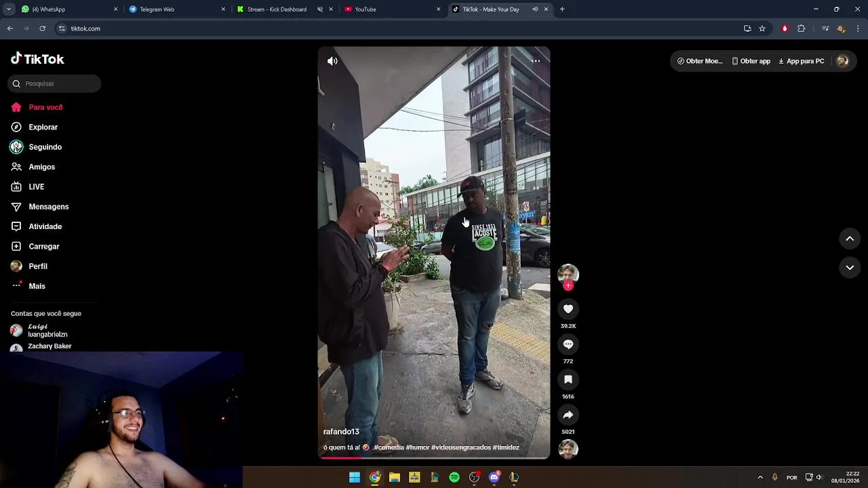View site information icon
Screen dimensions: 868x488
point(62,28)
